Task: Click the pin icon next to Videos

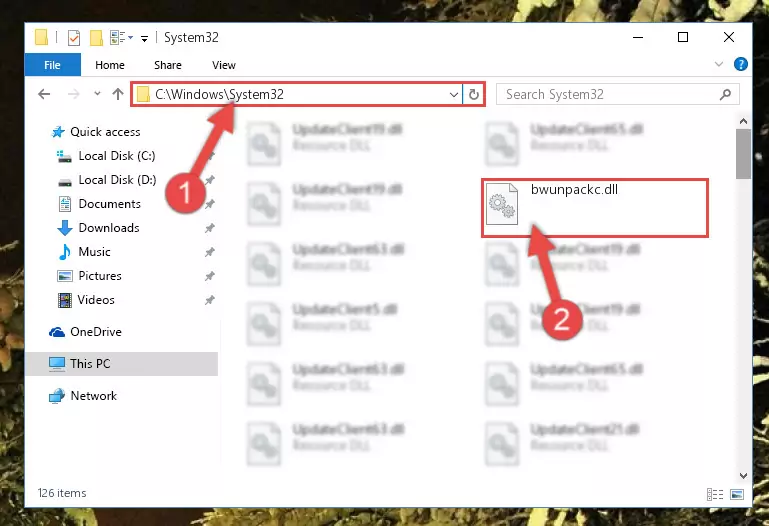Action: coord(210,300)
